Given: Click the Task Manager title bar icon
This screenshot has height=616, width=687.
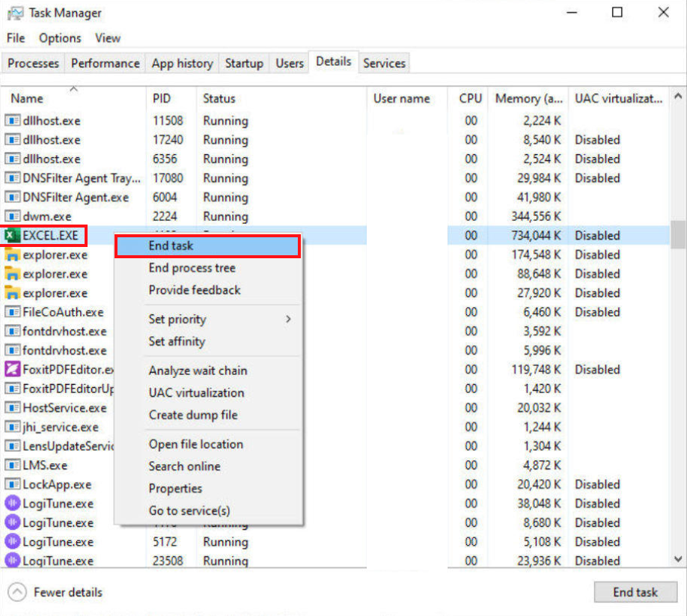Looking at the screenshot, I should (x=15, y=13).
